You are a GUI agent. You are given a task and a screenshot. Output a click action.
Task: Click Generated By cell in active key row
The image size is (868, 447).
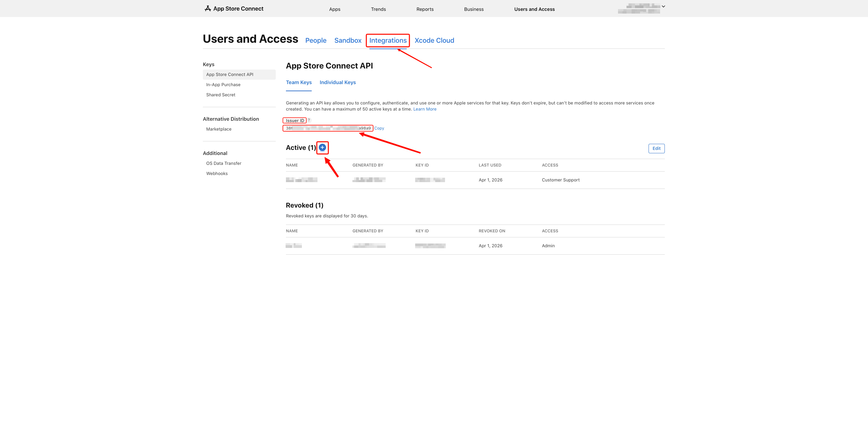click(x=369, y=180)
